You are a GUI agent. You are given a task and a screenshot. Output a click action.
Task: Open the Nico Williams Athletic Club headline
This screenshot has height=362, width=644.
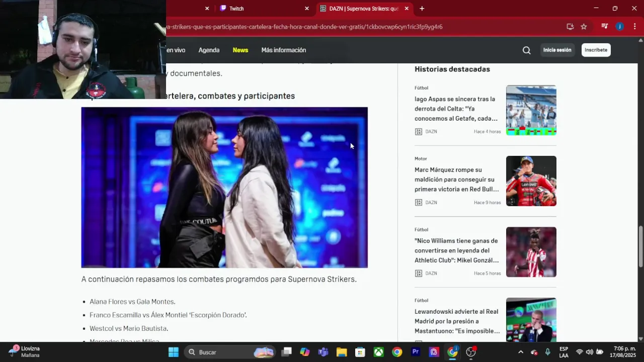tap(457, 250)
